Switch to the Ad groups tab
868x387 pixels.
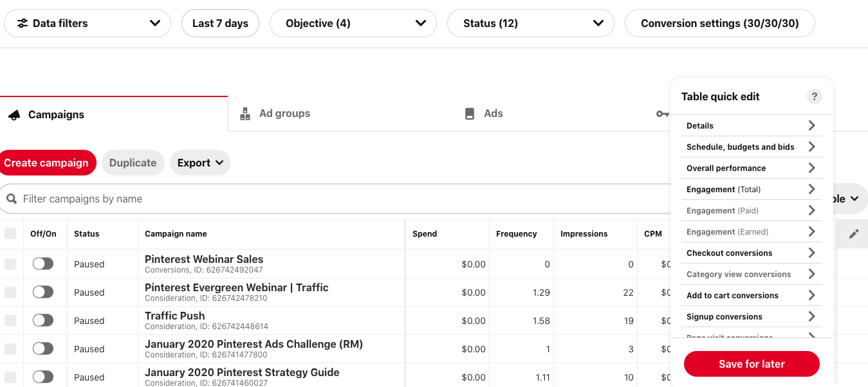pos(284,114)
